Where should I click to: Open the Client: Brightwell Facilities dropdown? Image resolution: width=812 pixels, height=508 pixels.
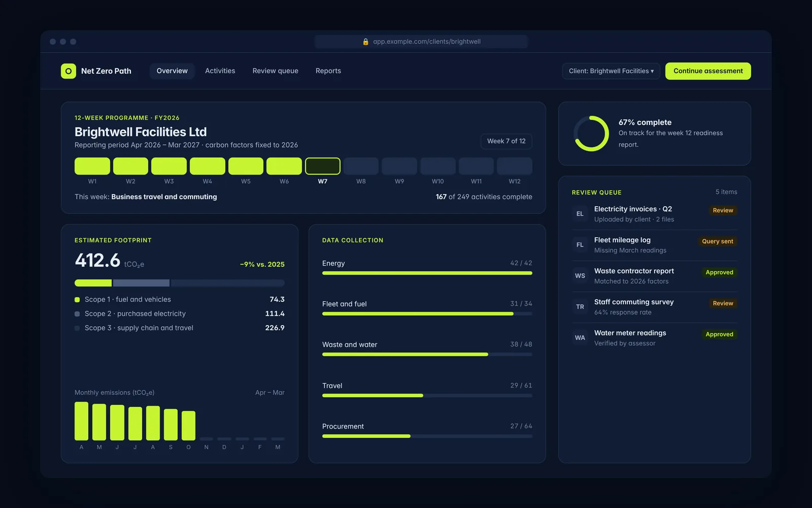click(x=611, y=71)
